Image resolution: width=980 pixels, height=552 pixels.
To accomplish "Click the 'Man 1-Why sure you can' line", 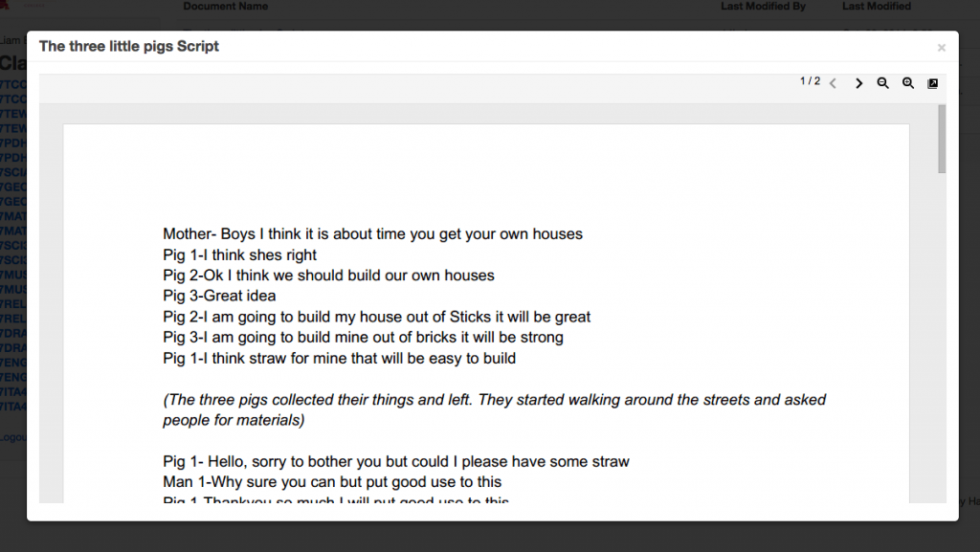I will point(332,482).
